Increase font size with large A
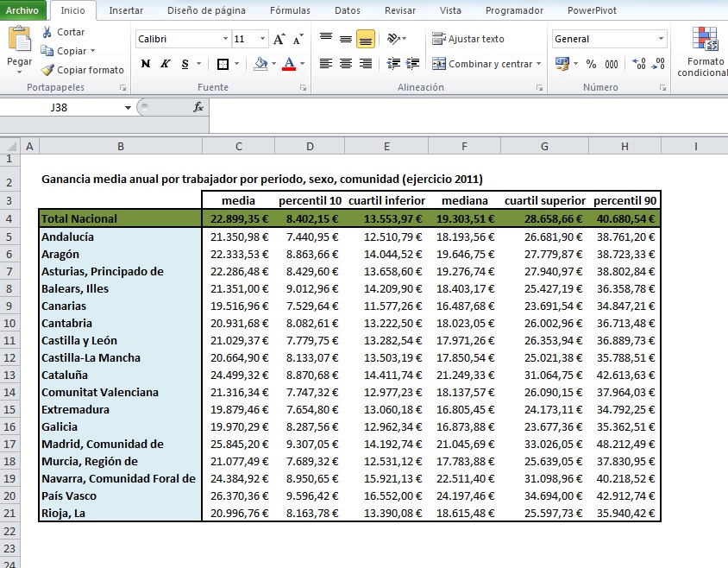 coord(279,39)
